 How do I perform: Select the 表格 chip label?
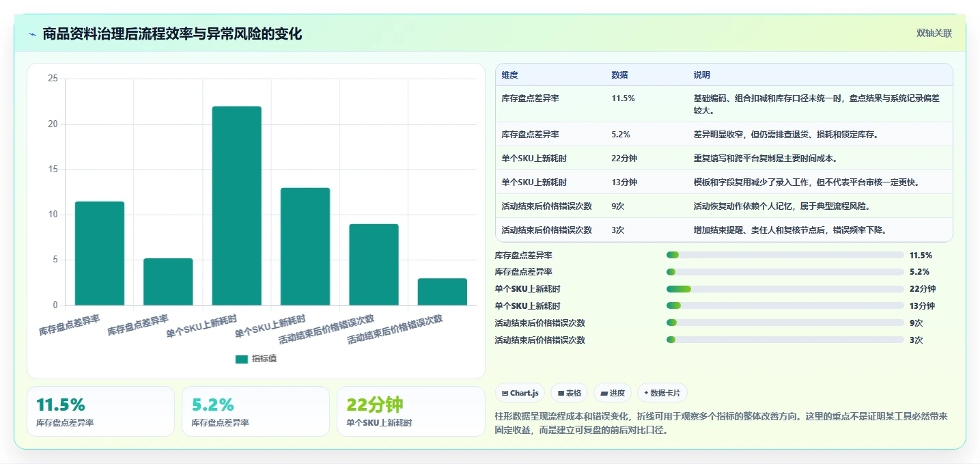coord(574,393)
